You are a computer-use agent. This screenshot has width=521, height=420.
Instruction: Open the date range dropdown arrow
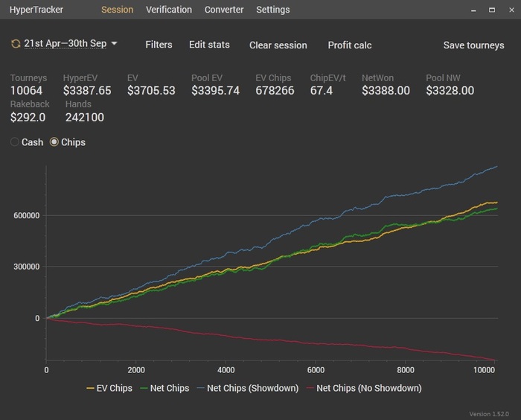tap(114, 43)
